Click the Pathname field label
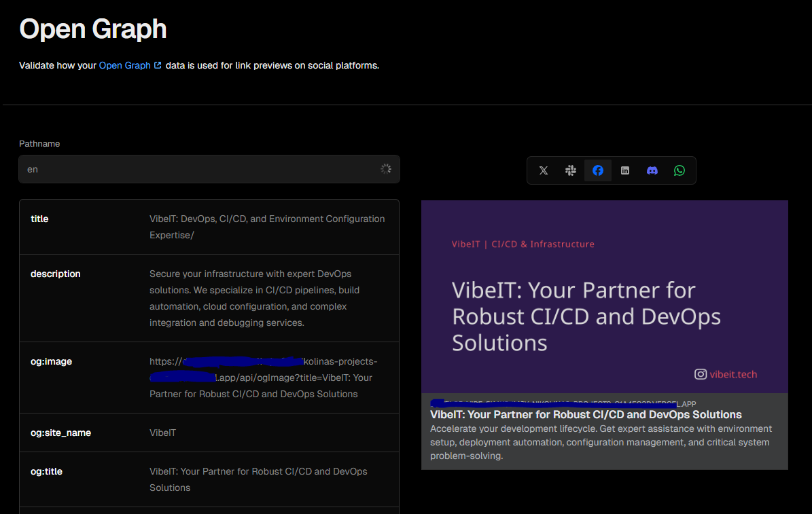 [39, 143]
